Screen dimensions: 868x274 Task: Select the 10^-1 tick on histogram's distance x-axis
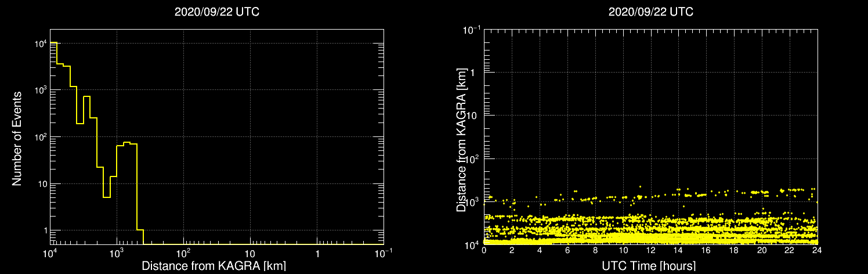pyautogui.click(x=384, y=253)
